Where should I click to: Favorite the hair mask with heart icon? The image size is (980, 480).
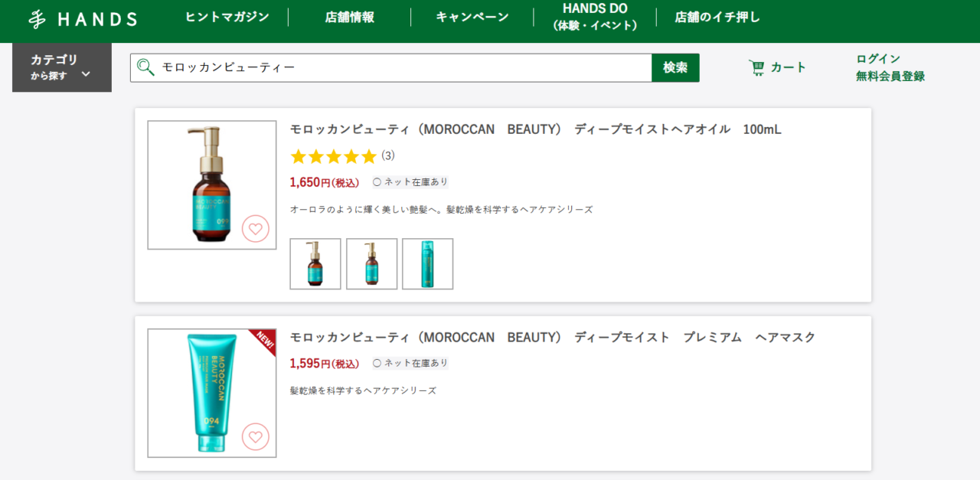(x=256, y=436)
